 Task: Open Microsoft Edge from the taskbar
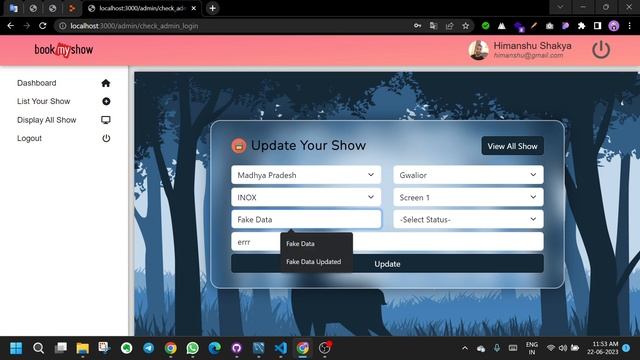(215, 348)
